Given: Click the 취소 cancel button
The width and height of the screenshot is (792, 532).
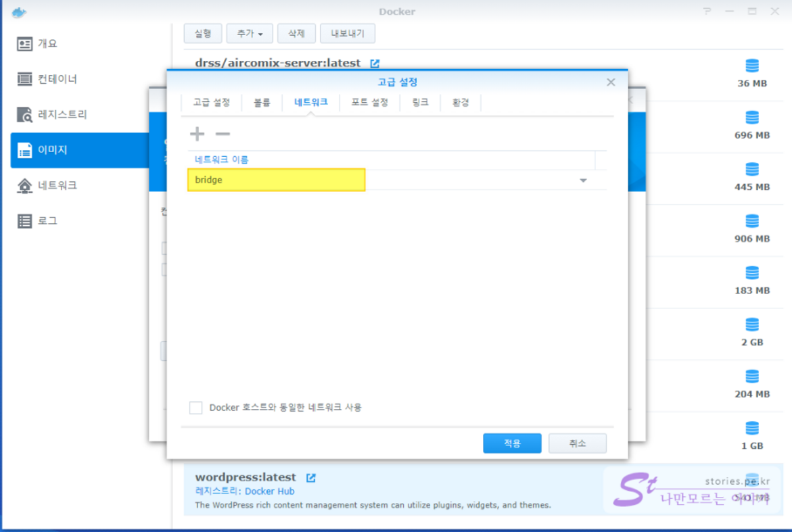Looking at the screenshot, I should [577, 443].
